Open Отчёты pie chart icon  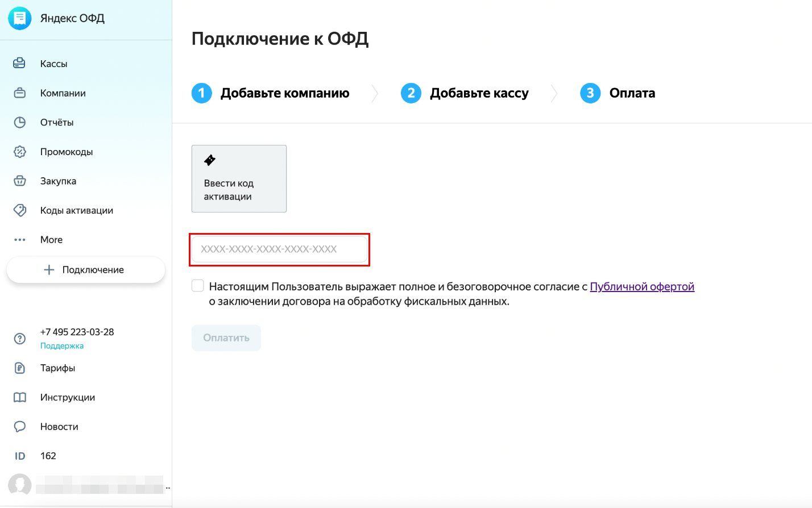20,122
